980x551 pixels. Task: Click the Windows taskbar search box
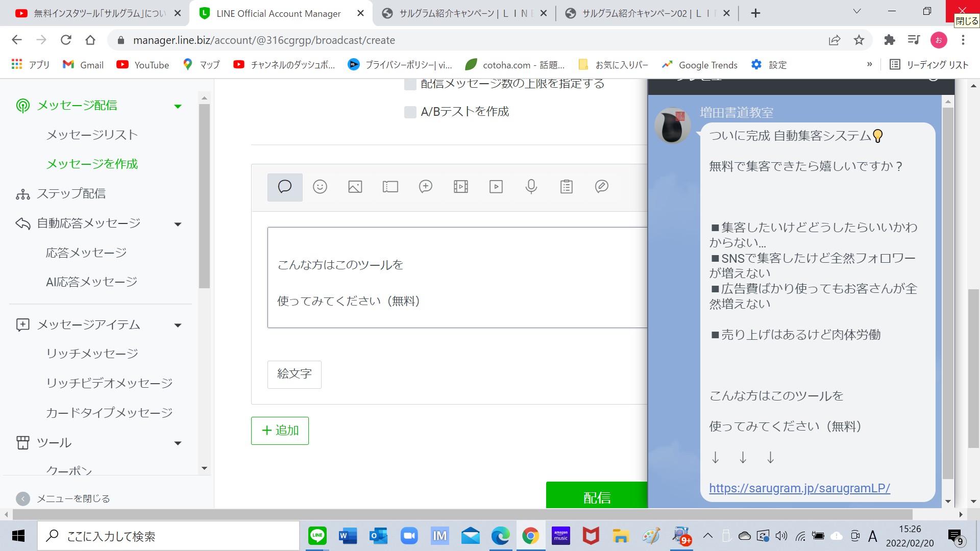168,536
